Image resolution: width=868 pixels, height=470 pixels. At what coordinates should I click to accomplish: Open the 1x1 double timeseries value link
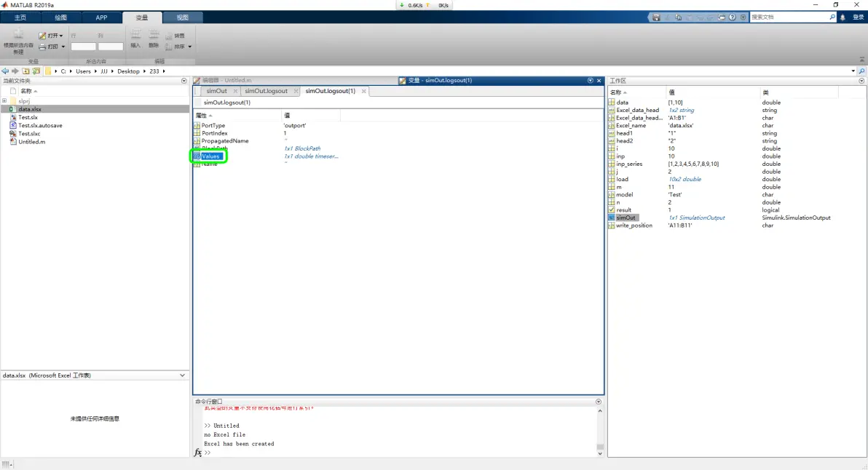(x=310, y=156)
